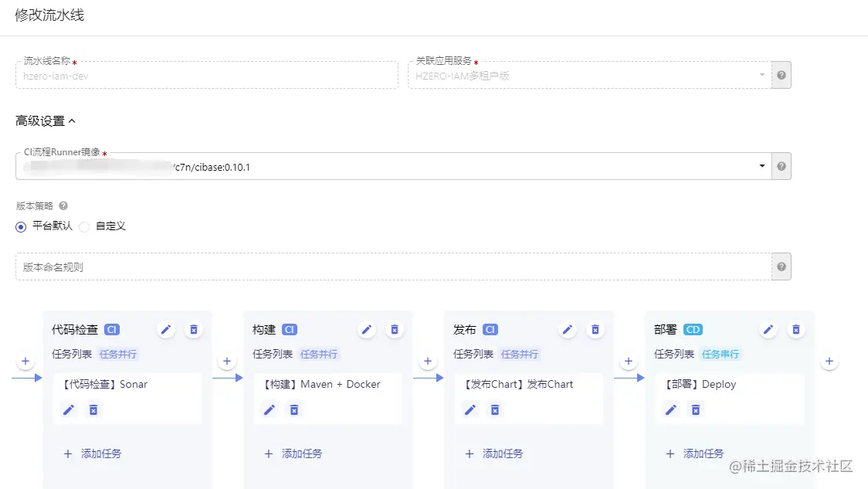868x489 pixels.
Task: Add a stage between 发布 and 部署
Action: point(629,361)
